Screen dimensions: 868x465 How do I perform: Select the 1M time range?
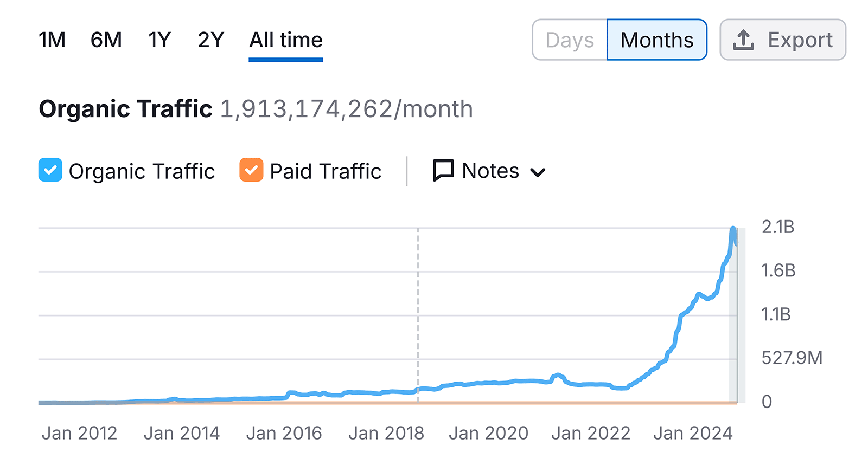pyautogui.click(x=52, y=40)
